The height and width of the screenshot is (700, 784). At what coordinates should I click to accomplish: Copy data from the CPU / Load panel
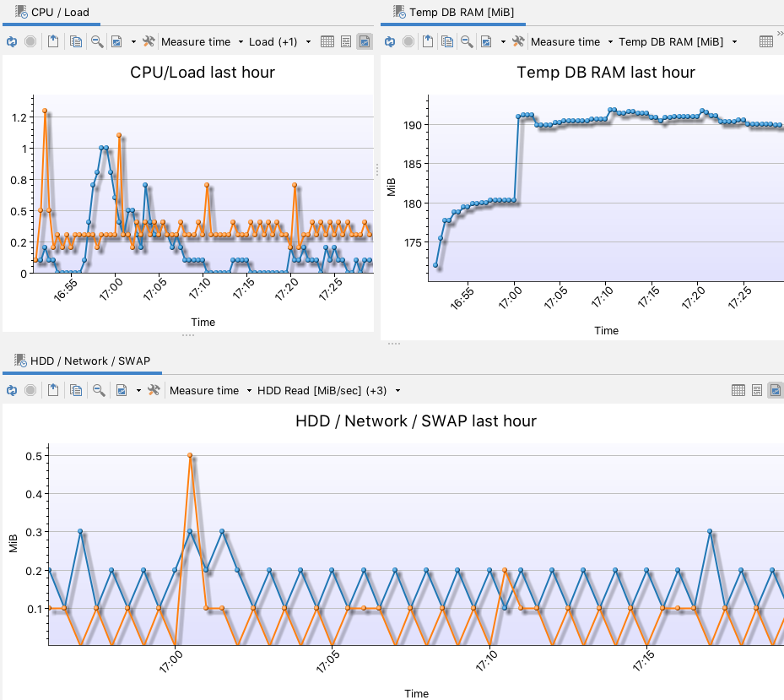(x=76, y=41)
